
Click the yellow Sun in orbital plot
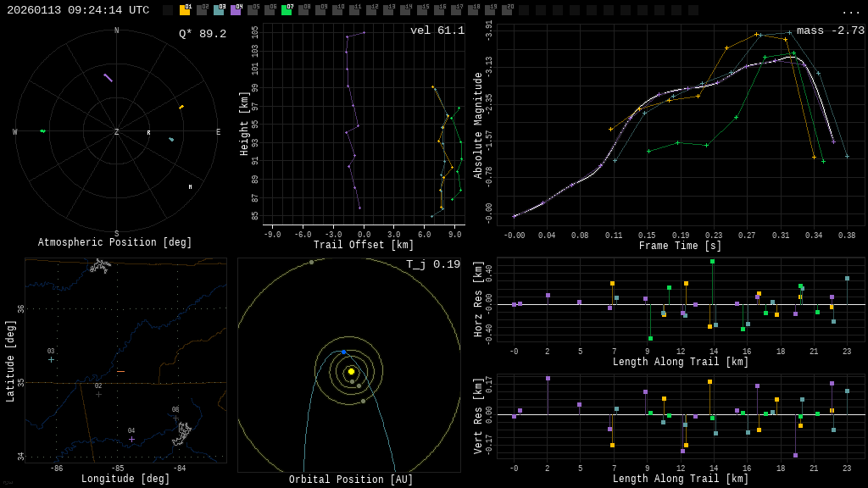(351, 371)
